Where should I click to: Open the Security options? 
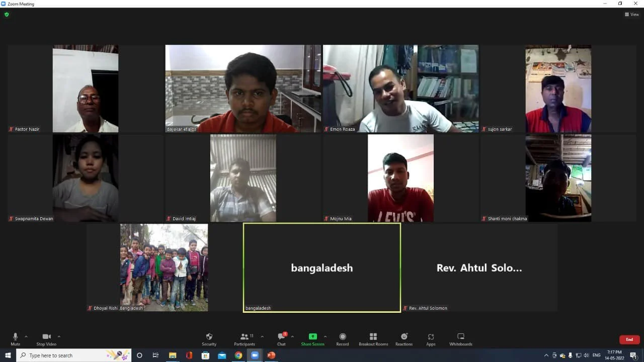(x=209, y=337)
